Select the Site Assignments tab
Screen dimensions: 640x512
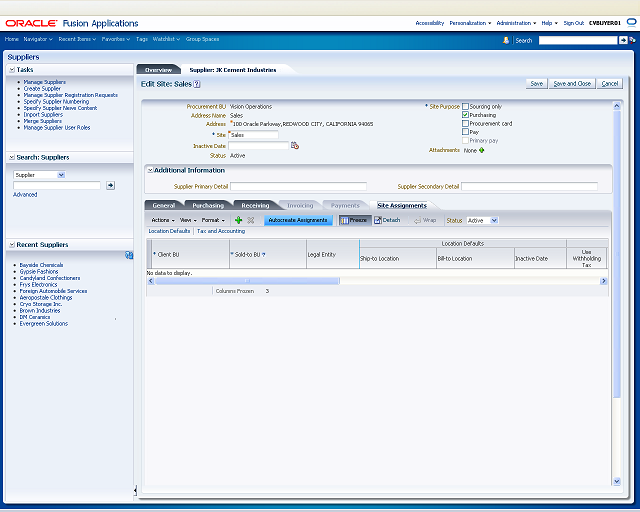(x=402, y=205)
